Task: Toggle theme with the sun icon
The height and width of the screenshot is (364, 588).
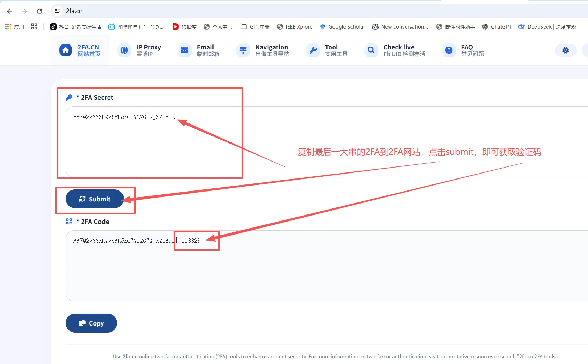Action: pos(565,50)
